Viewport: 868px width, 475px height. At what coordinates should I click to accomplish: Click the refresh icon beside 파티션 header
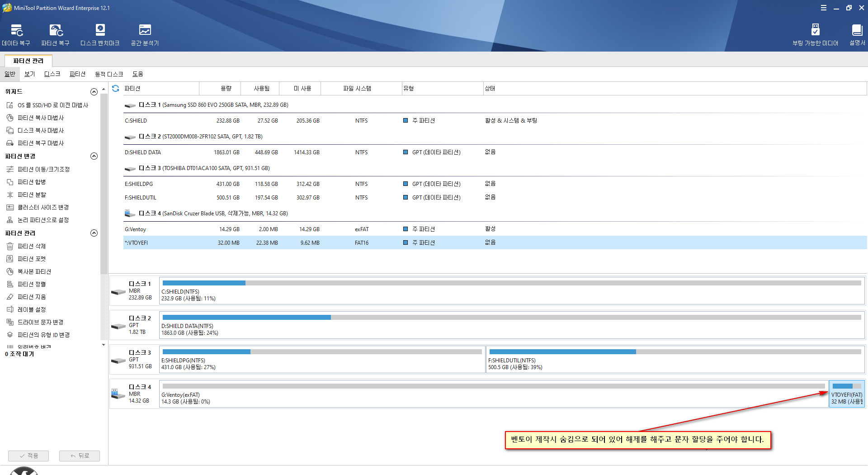[x=116, y=88]
